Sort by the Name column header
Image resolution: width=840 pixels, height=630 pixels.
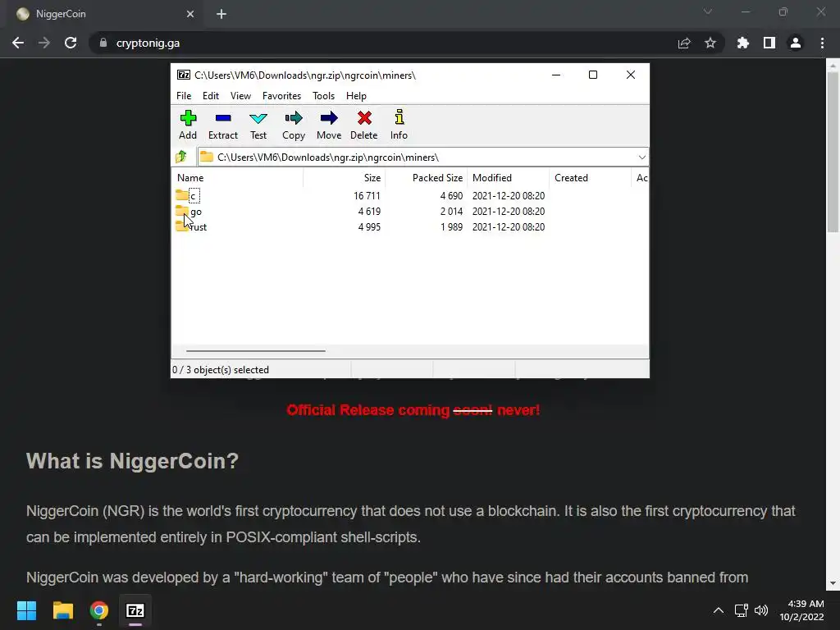pos(237,178)
